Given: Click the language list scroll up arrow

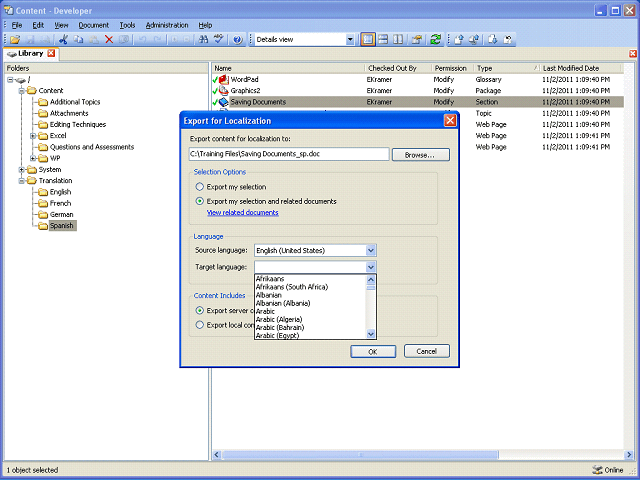Looking at the screenshot, I should pos(371,280).
